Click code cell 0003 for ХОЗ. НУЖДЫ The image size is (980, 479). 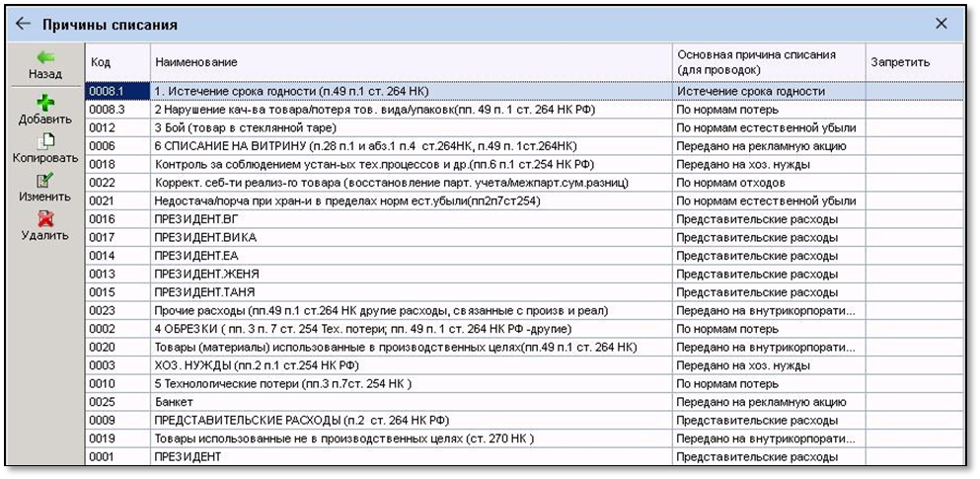(116, 365)
